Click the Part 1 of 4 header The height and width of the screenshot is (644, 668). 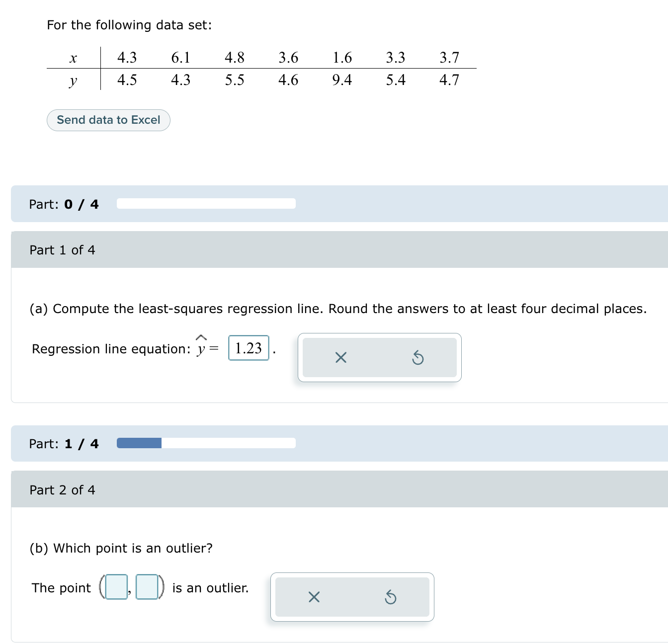63,250
